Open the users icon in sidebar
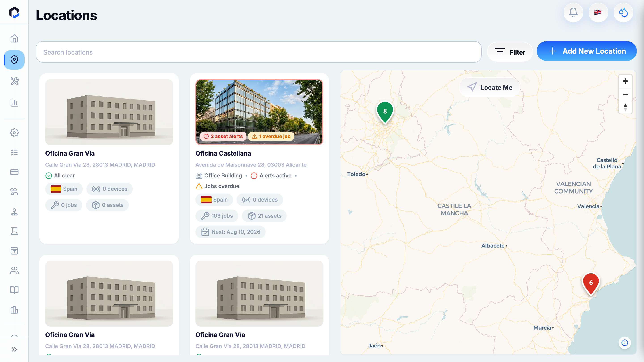 [x=14, y=270]
